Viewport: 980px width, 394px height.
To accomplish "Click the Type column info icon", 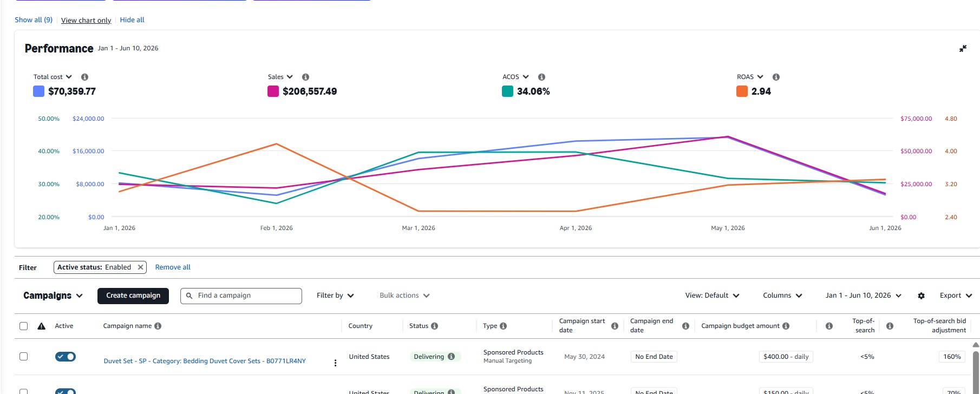I will 503,326.
